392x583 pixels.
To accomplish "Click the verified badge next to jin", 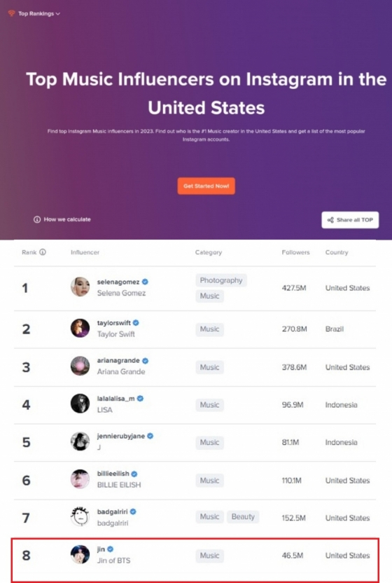I will click(111, 549).
